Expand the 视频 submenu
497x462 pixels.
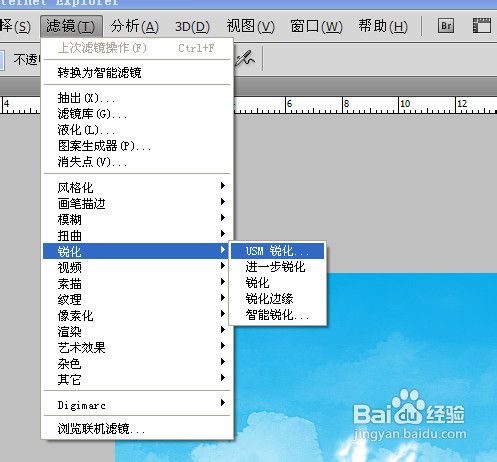(x=137, y=267)
